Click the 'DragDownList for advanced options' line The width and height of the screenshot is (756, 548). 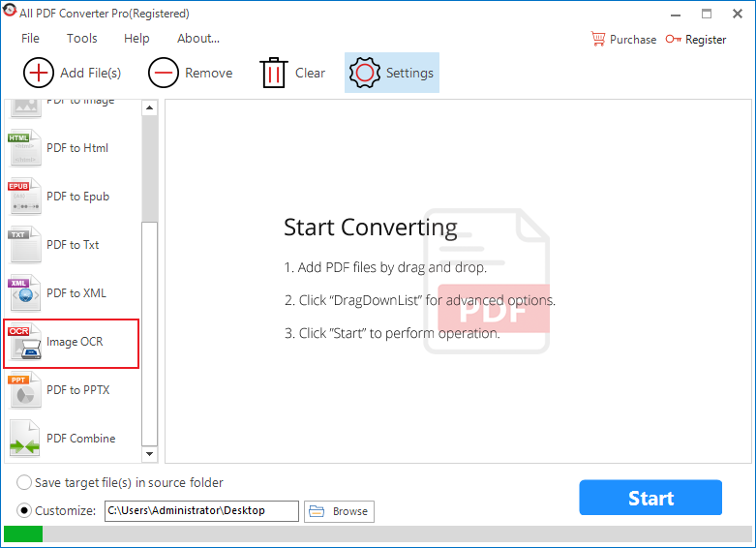tap(419, 300)
